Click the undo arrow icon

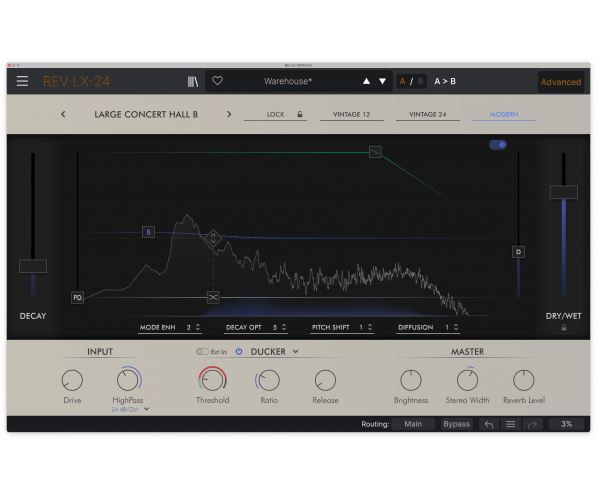[489, 424]
